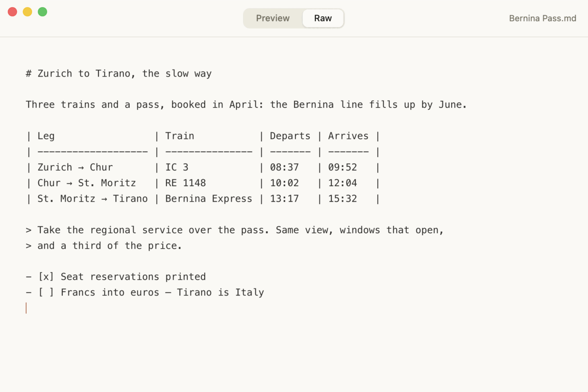588x392 pixels.
Task: Click the 'Bernina Express' train cell
Action: click(x=208, y=199)
